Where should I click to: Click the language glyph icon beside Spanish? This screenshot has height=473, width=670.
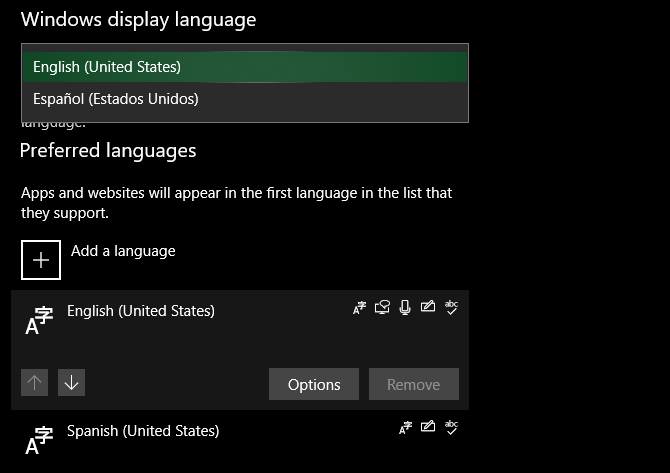(x=40, y=439)
